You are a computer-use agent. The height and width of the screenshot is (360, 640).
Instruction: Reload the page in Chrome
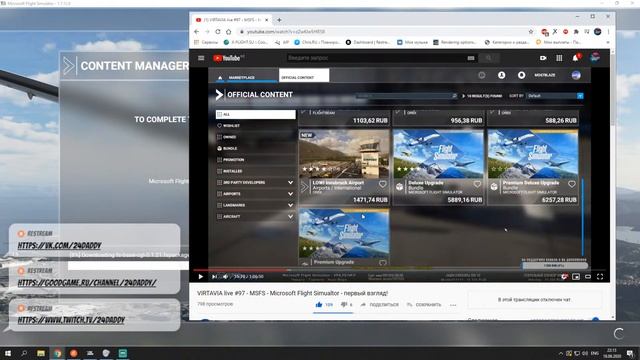click(x=218, y=31)
